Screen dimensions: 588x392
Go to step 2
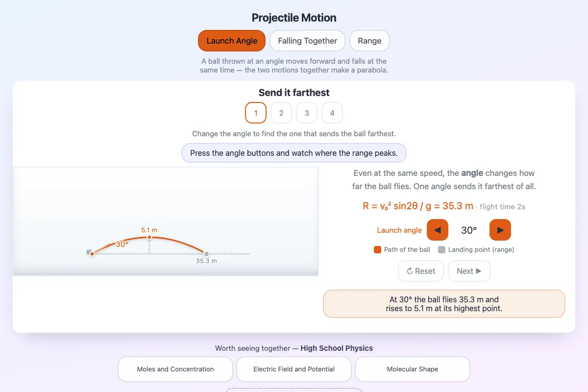point(281,113)
